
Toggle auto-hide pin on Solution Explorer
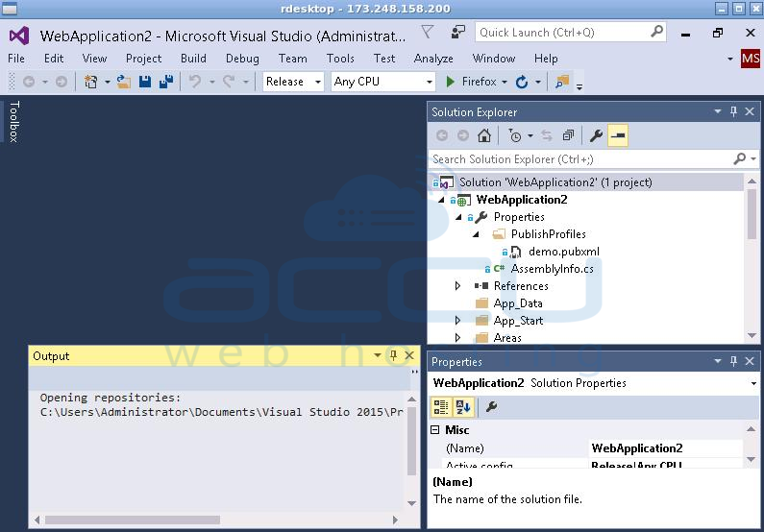coord(733,111)
